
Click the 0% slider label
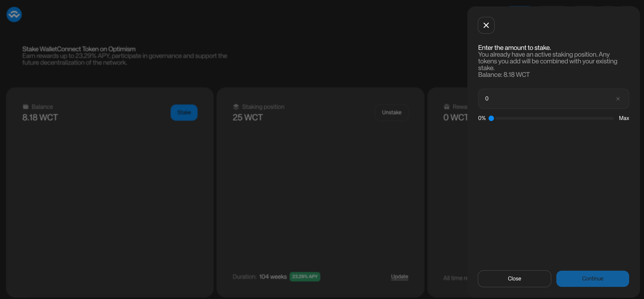point(482,118)
